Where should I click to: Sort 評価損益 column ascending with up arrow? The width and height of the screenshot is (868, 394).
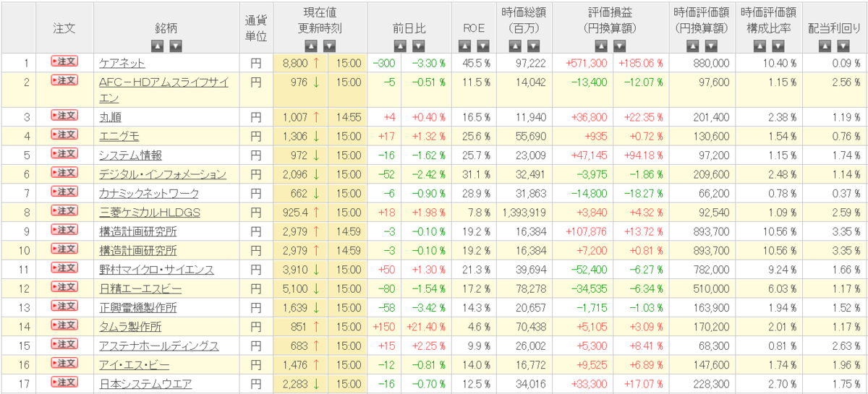click(603, 46)
